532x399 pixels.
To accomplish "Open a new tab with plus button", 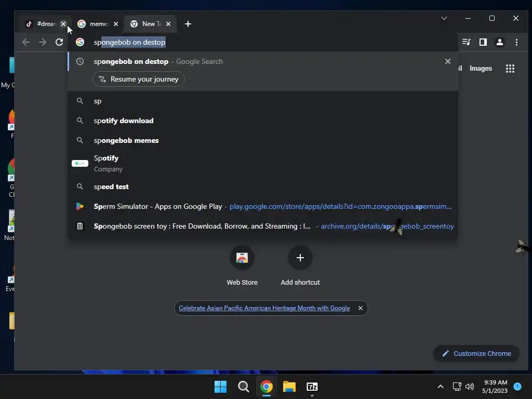I will tap(188, 24).
